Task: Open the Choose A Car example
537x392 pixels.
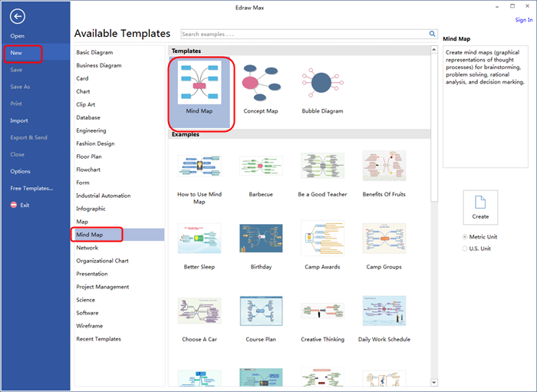Action: [199, 311]
